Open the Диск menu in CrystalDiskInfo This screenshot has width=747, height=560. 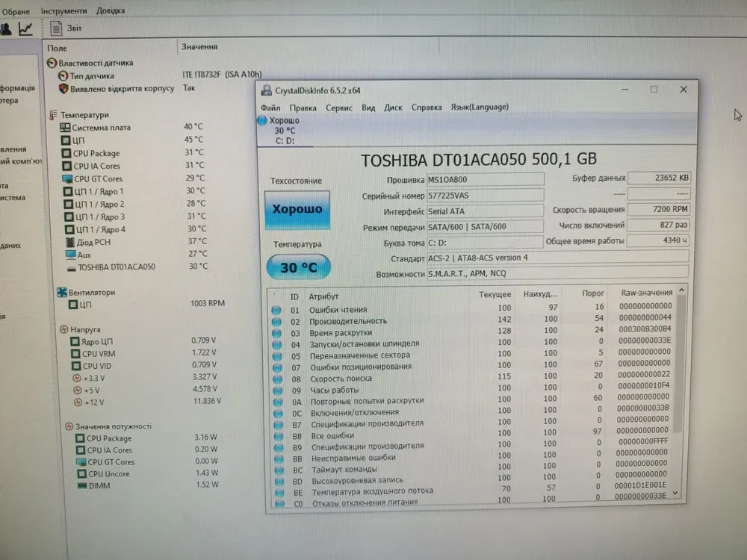point(393,108)
